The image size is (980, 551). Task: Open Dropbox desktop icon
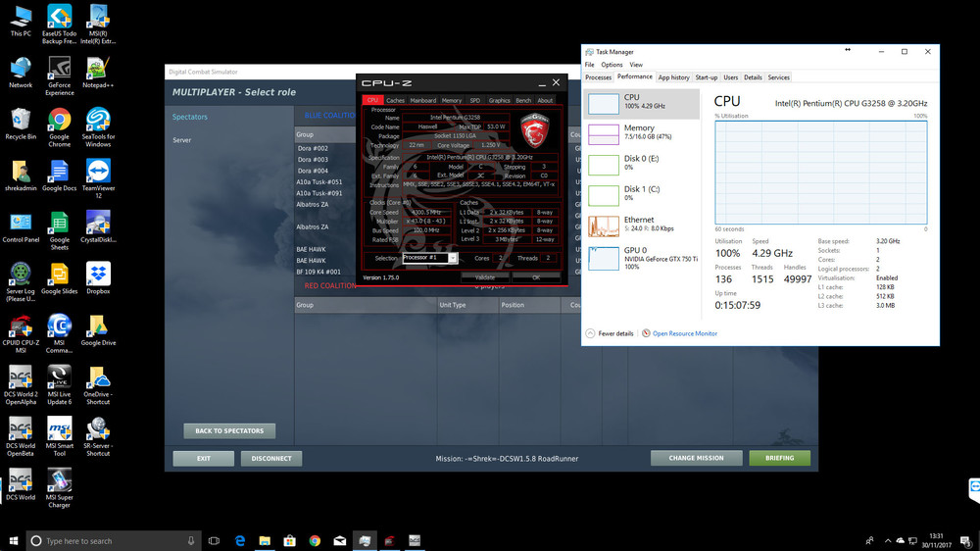(98, 278)
